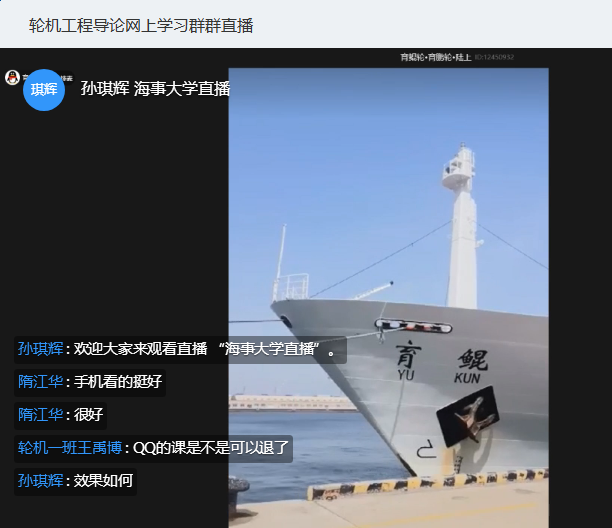This screenshot has width=612, height=528.
Task: Click the room ID 12450932
Action: (494, 57)
